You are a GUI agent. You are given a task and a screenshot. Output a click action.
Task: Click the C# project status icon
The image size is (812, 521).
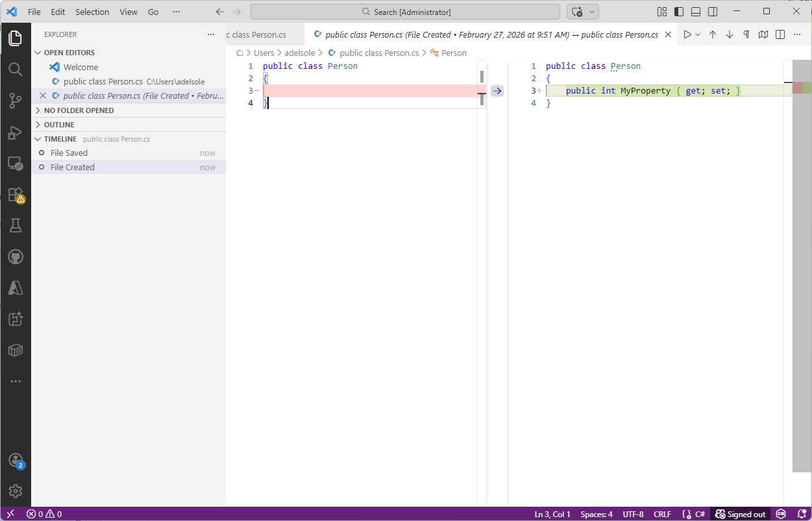coord(781,514)
